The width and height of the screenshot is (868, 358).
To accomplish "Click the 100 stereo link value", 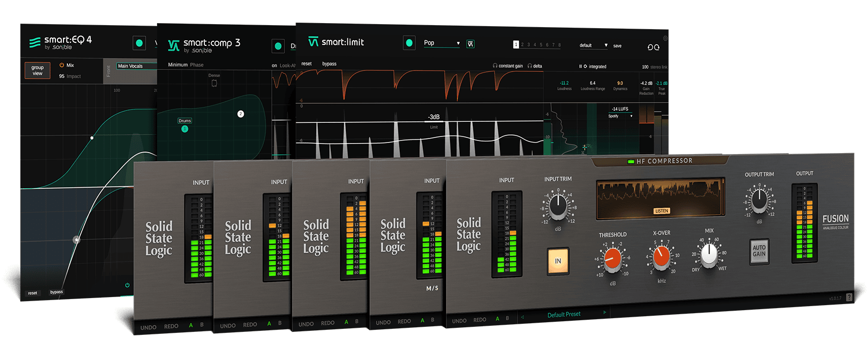I will point(645,67).
